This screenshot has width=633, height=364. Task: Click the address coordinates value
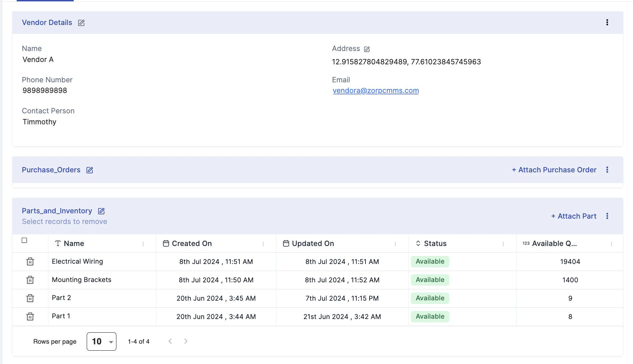click(x=406, y=62)
